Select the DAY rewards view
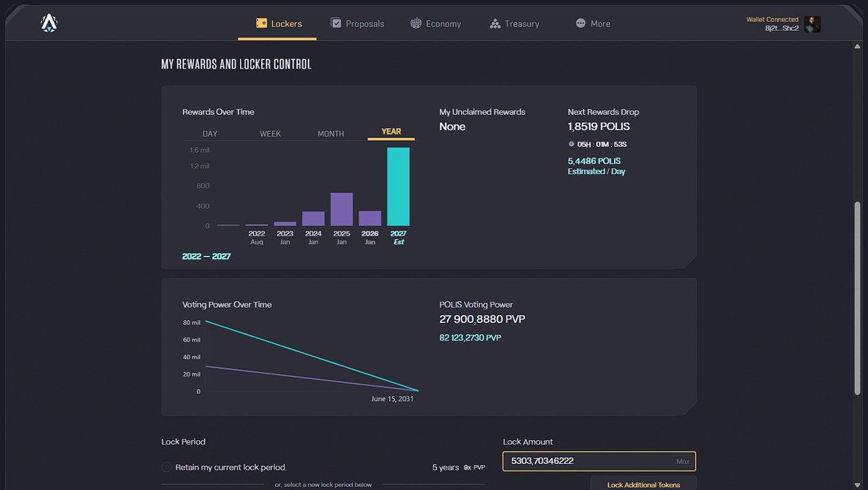Viewport: 868px width, 490px height. pos(210,134)
